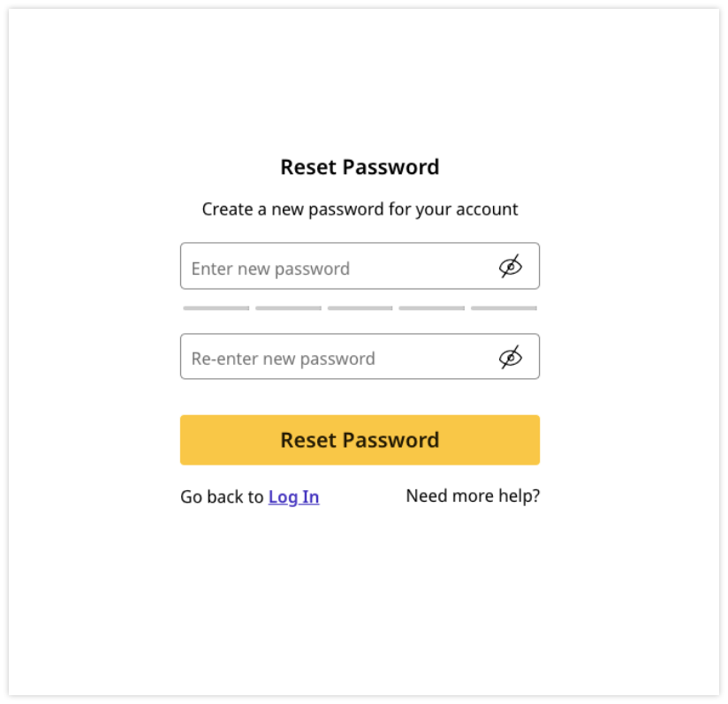Click the Create a new password subtitle

click(x=360, y=209)
